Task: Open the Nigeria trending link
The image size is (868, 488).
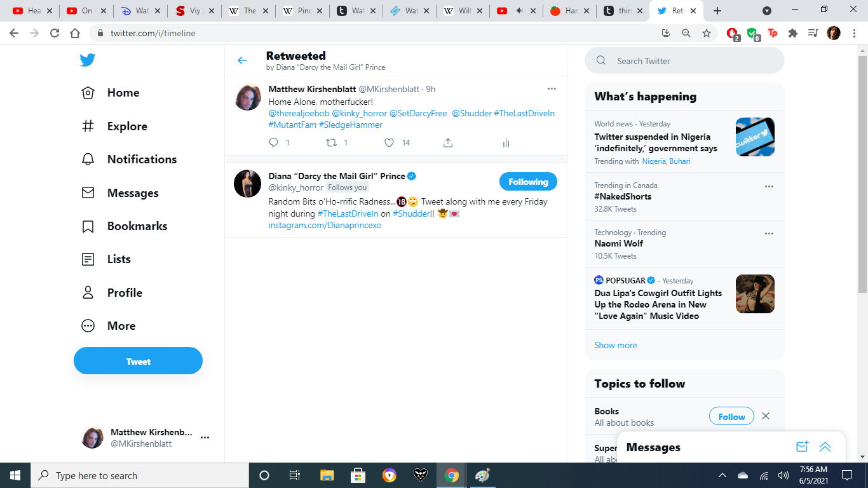Action: click(654, 161)
